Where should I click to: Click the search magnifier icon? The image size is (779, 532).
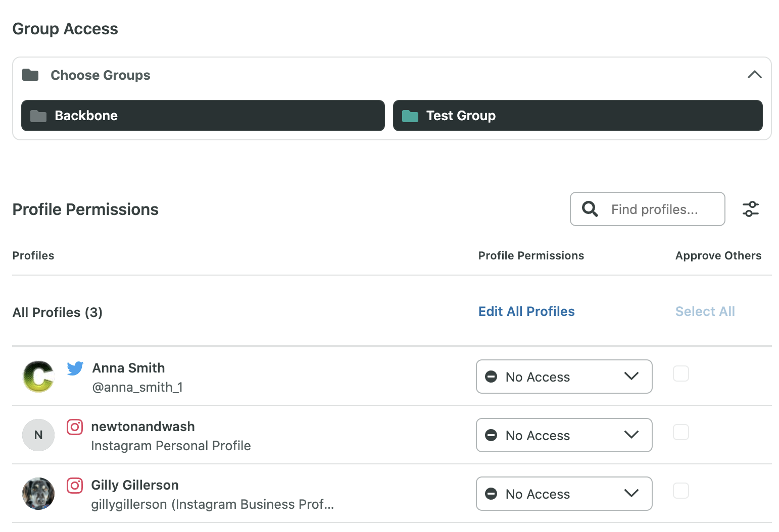click(590, 209)
